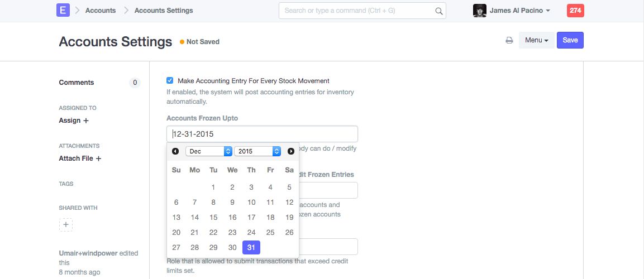Click the ERPNext home logo icon
Viewport: 644px width, 279px height.
[x=63, y=11]
